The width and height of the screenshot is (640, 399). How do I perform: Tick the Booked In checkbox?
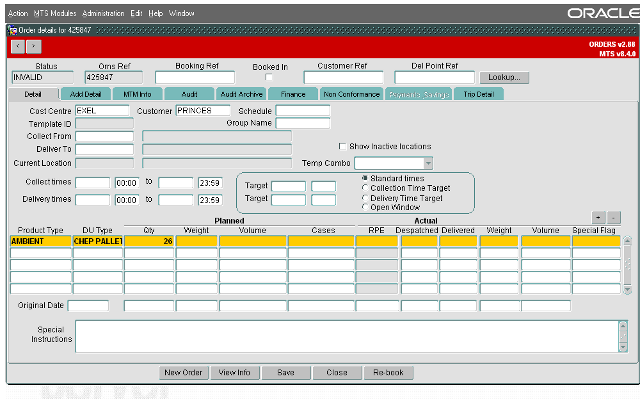point(269,77)
